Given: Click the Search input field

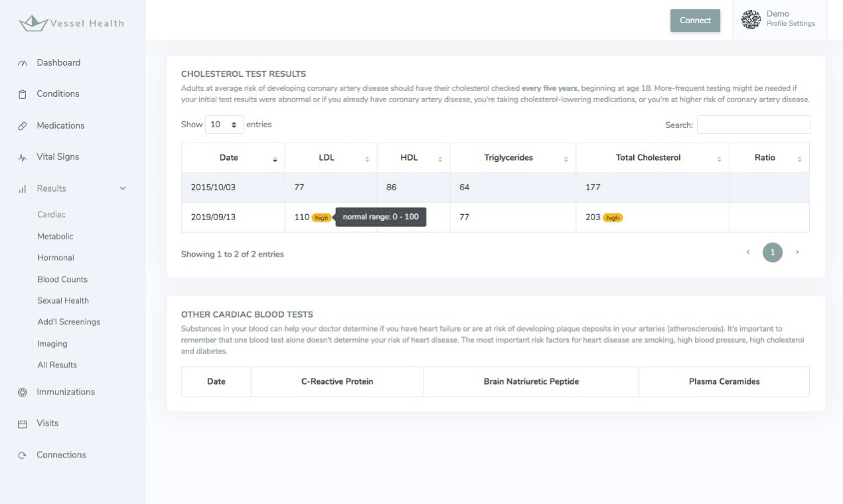Looking at the screenshot, I should tap(753, 125).
